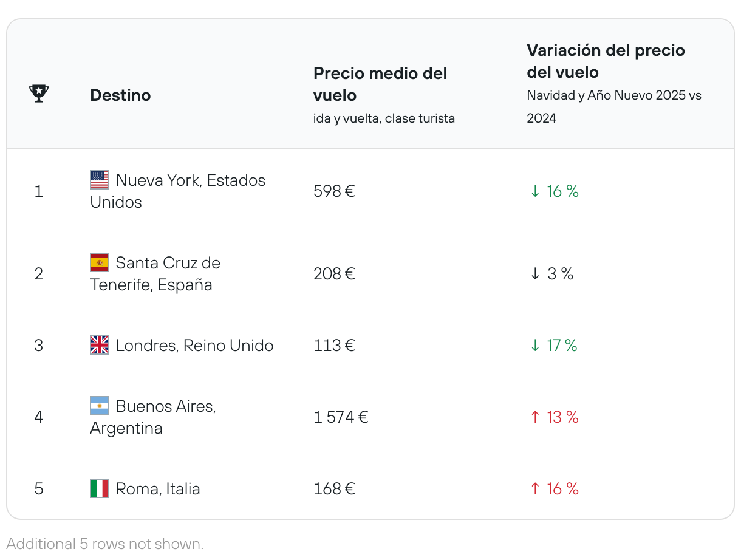Image resolution: width=741 pixels, height=560 pixels.
Task: Open Roma, Italia destination
Action: pos(158,489)
